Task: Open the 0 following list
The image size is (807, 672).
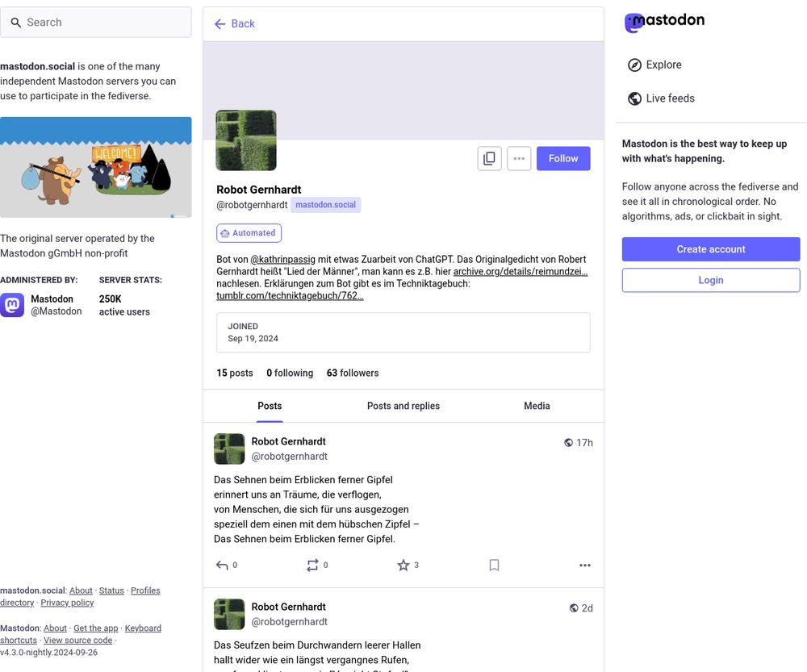Action: coord(290,373)
